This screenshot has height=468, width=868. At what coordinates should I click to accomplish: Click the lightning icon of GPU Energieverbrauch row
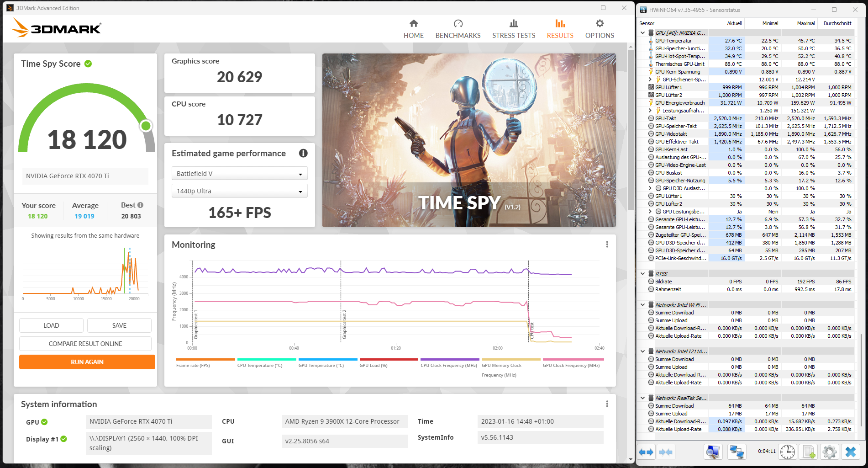coord(651,103)
